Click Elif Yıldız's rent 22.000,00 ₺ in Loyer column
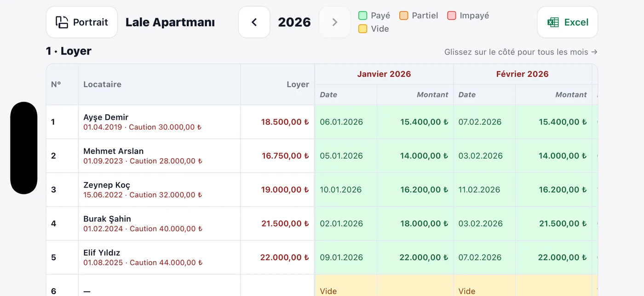644x296 pixels. [285, 257]
